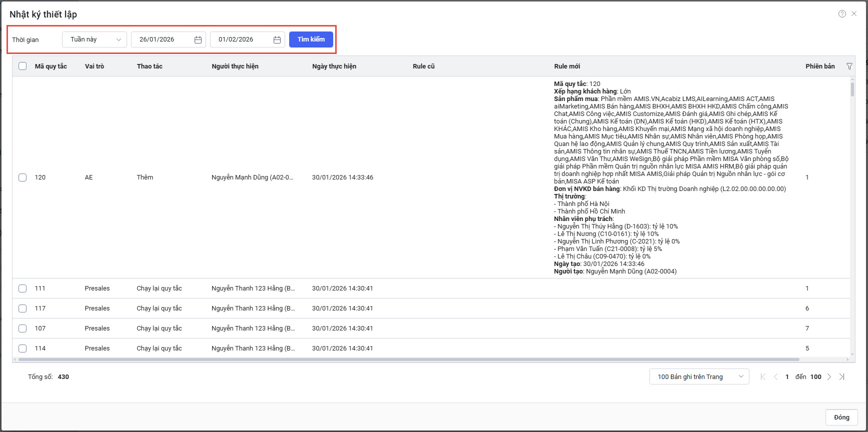Tick the checkbox for rule 114
This screenshot has height=432, width=868.
(x=23, y=348)
